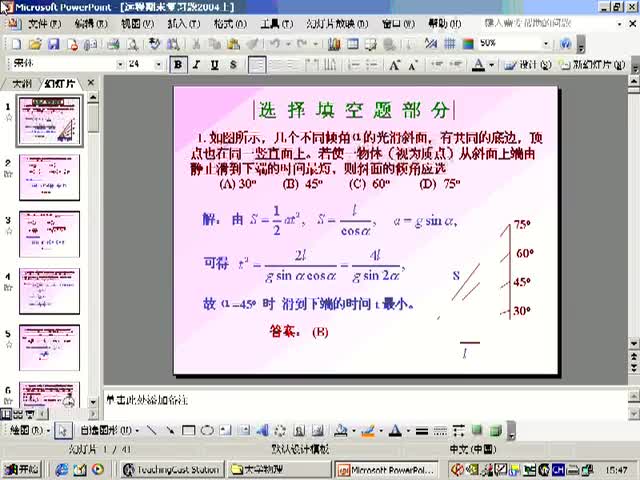Screen dimensions: 640x480
Task: Toggle bulleted list formatting
Action: point(371,64)
